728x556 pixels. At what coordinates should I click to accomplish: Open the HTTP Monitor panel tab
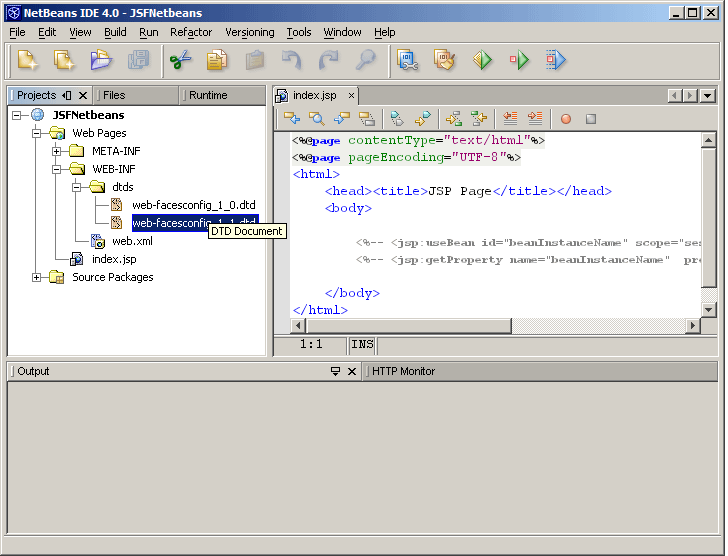pyautogui.click(x=403, y=371)
